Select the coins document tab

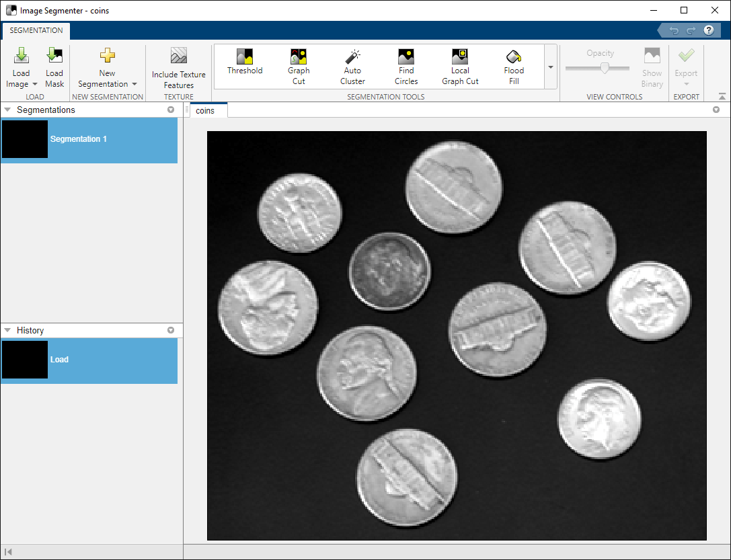coord(206,110)
